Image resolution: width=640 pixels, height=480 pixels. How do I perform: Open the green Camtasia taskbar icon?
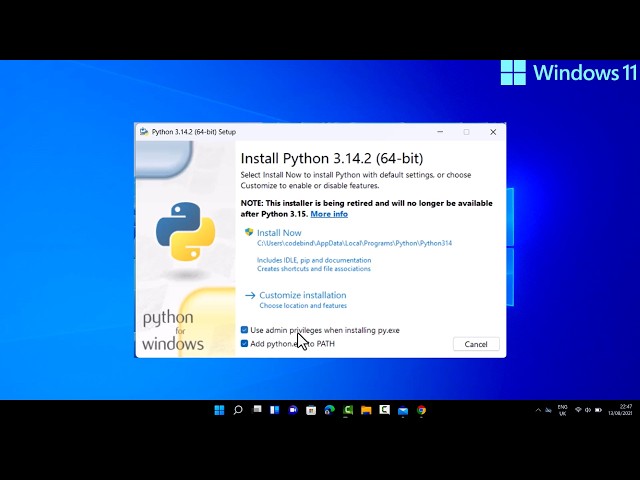[x=348, y=410]
